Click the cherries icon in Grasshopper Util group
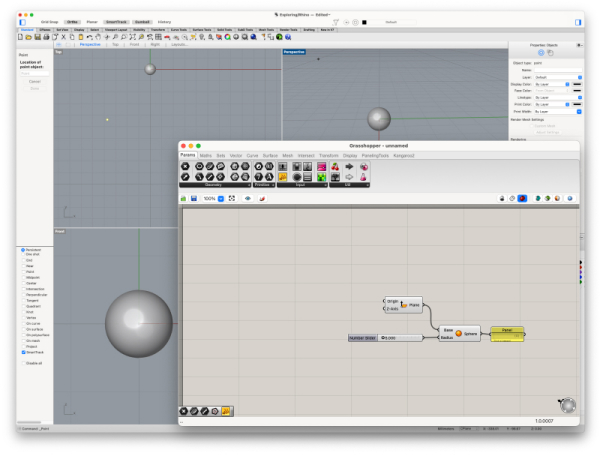Screen dimensions: 602x455 tap(335, 167)
